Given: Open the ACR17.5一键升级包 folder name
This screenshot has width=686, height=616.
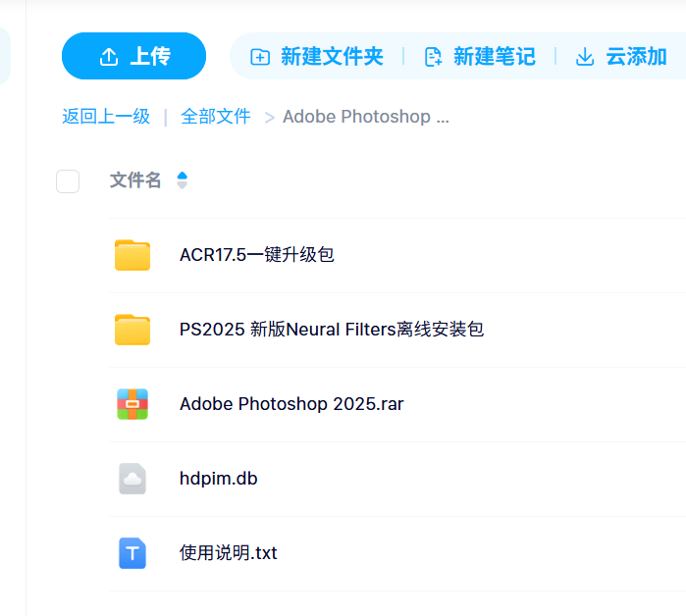Looking at the screenshot, I should tap(257, 255).
